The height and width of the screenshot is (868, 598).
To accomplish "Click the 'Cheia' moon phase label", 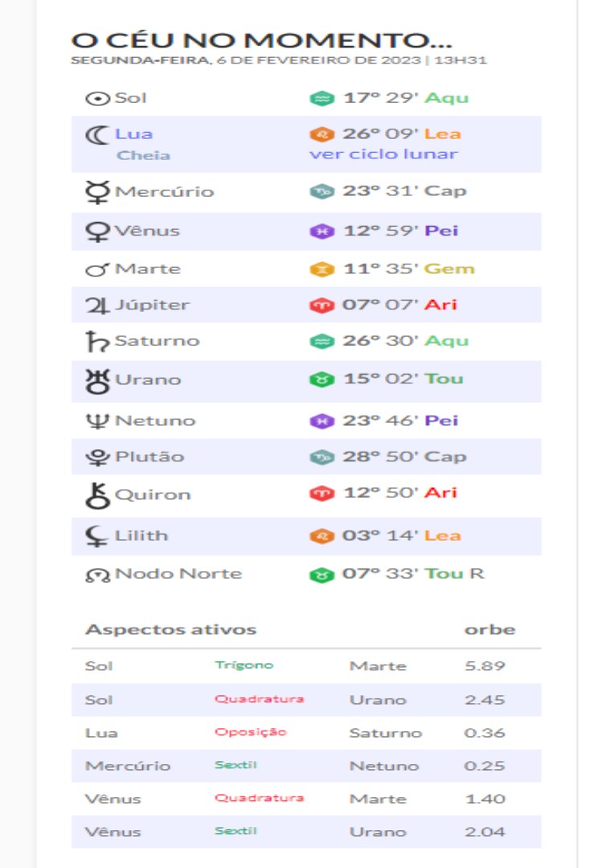I will (x=143, y=155).
